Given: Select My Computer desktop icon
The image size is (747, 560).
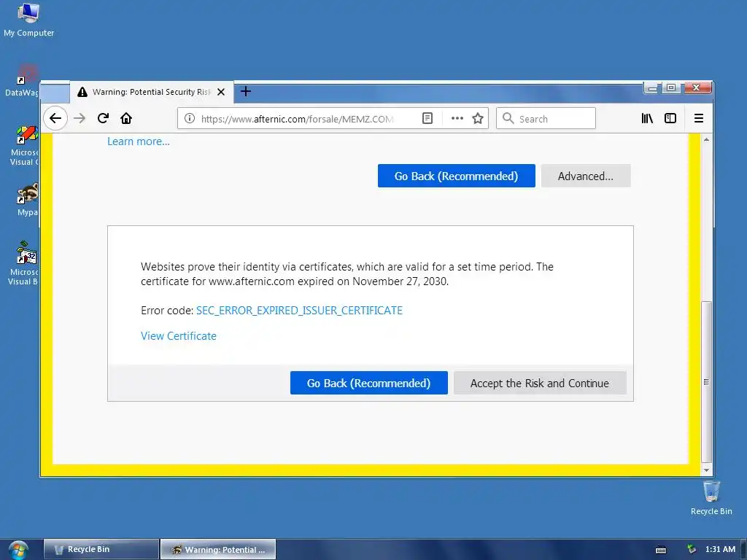Looking at the screenshot, I should pyautogui.click(x=28, y=20).
